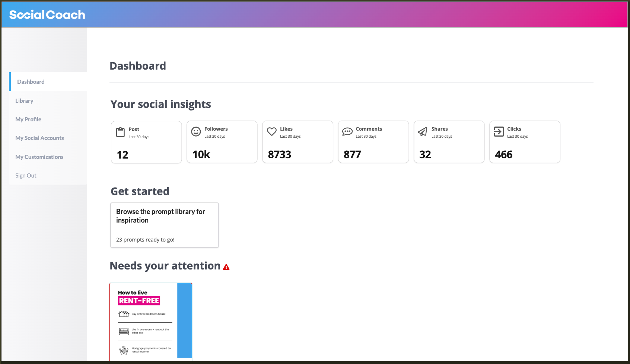Click the Comments 877 value
Viewport: 630px width, 364px height.
point(352,154)
